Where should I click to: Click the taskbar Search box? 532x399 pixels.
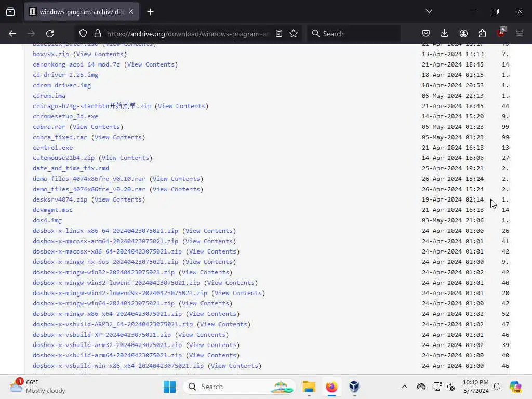(x=240, y=387)
